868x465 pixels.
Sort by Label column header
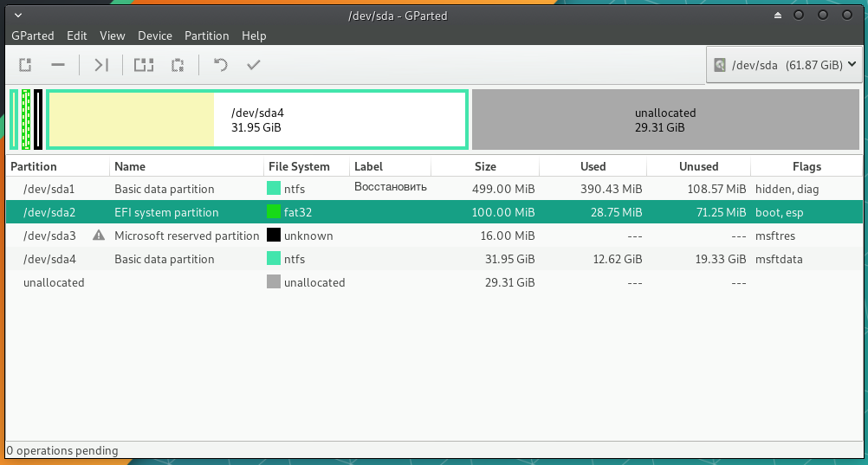(391, 166)
